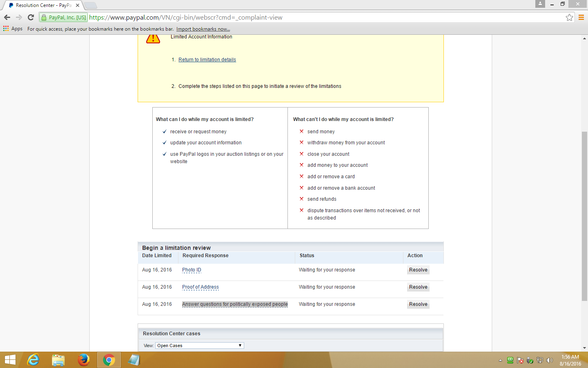Viewport: 588px width, 368px height.
Task: Click the 'send money' list item
Action: (321, 132)
